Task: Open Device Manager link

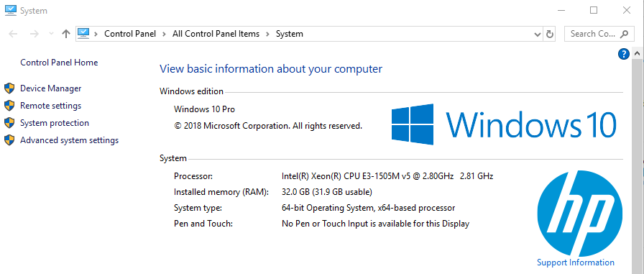Action: [51, 88]
